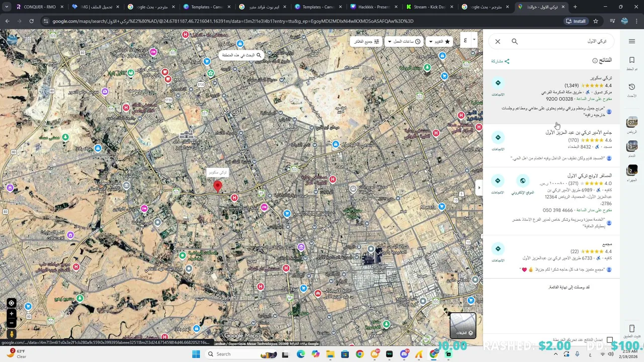Open the جامع الأمير تركي بن عبد العزيز result

(579, 132)
